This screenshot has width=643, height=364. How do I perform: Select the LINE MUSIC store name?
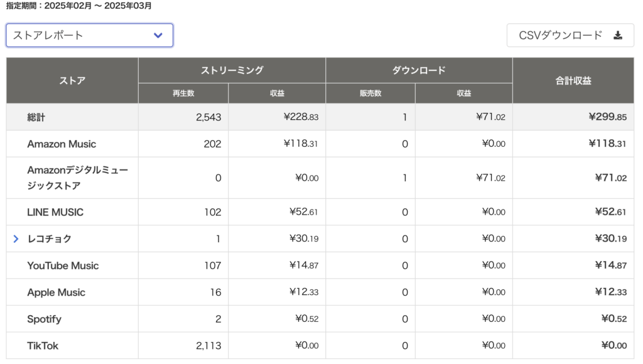point(55,212)
